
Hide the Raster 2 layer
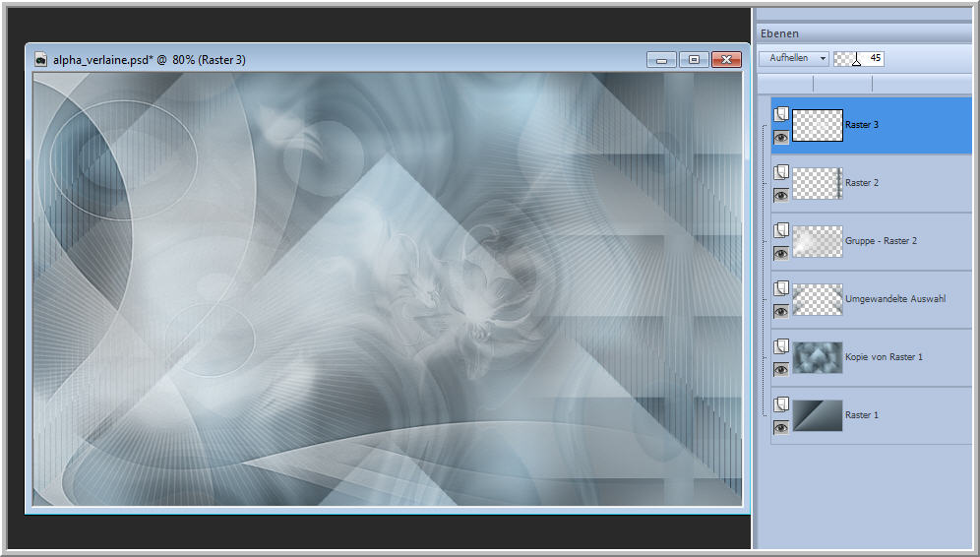[781, 196]
